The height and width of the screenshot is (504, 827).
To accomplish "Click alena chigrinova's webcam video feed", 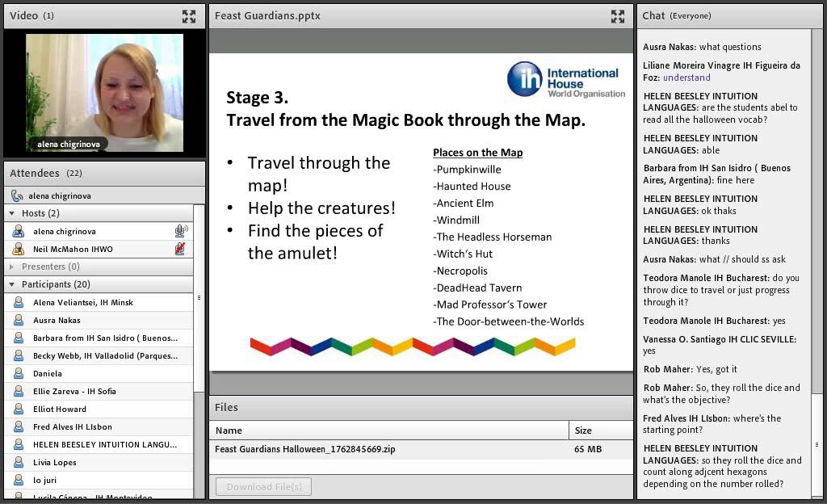I will [104, 94].
